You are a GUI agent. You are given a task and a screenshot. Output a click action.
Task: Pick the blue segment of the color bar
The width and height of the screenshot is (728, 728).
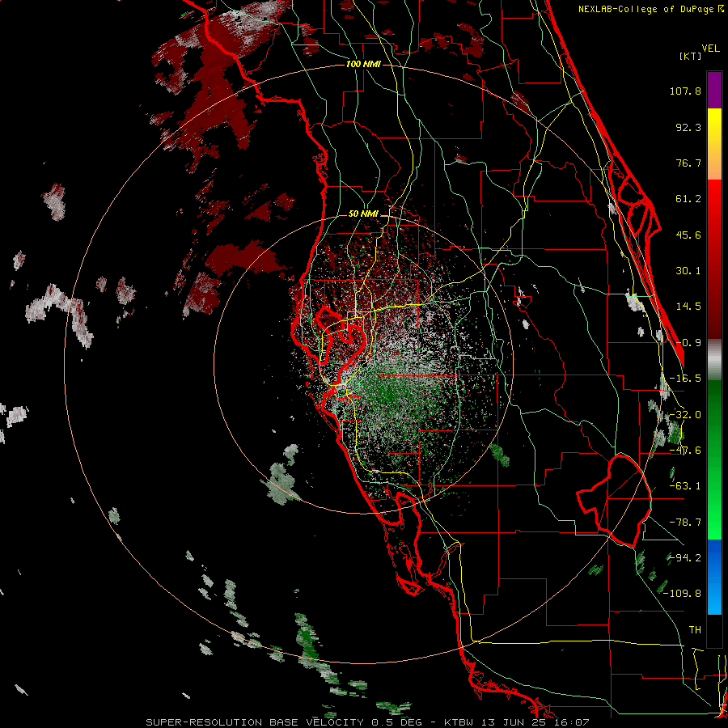714,577
